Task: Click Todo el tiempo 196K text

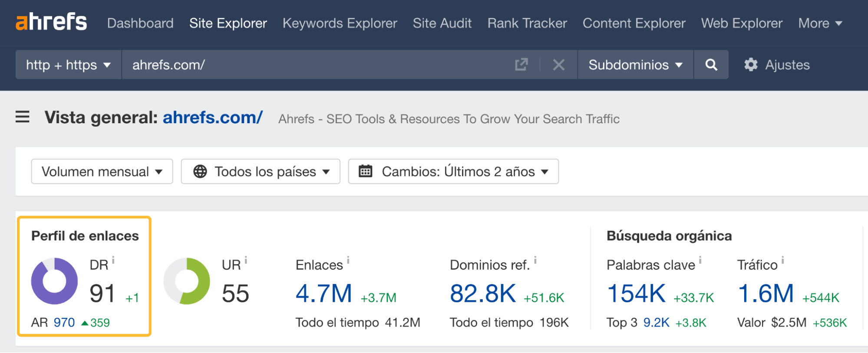Action: [509, 323]
